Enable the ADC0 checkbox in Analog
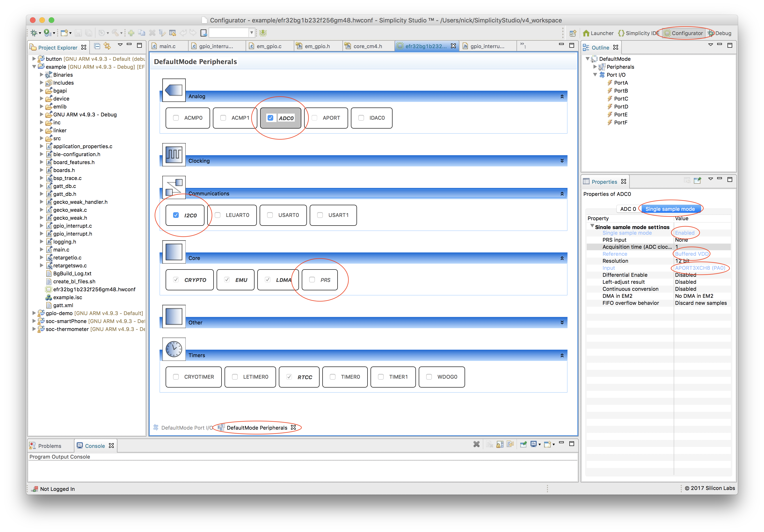The image size is (764, 532). pos(271,118)
